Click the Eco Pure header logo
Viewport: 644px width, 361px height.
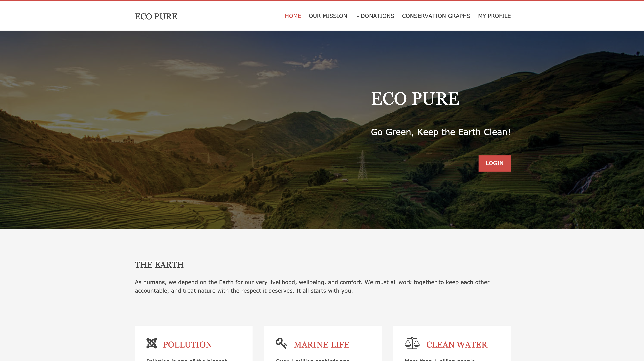[156, 17]
